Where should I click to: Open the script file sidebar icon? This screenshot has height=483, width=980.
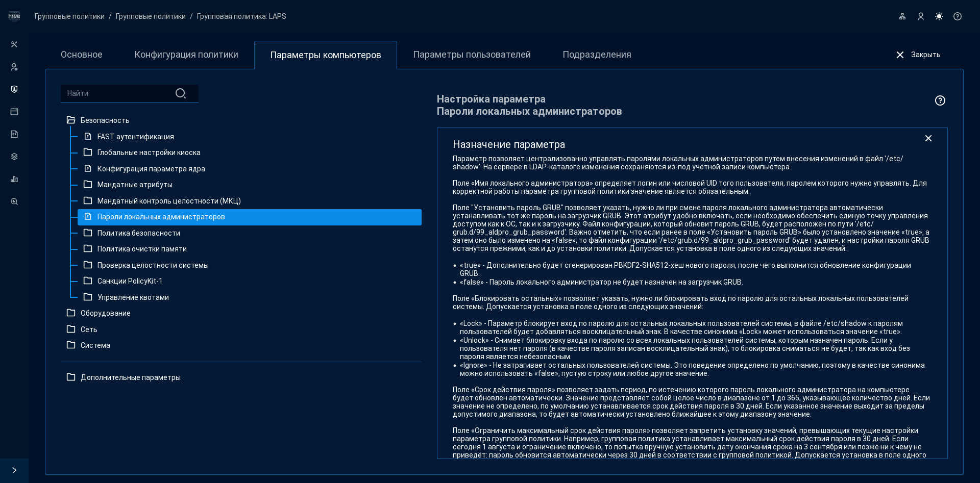tap(14, 134)
